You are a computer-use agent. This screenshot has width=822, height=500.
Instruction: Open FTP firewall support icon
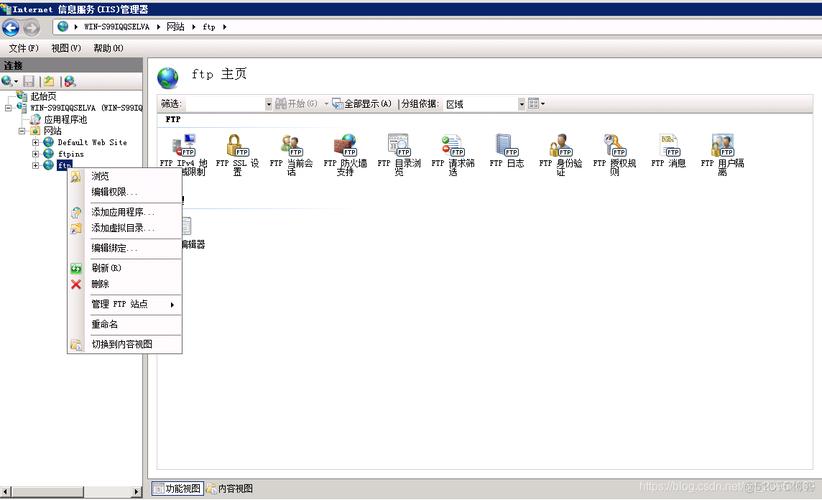[x=345, y=154]
